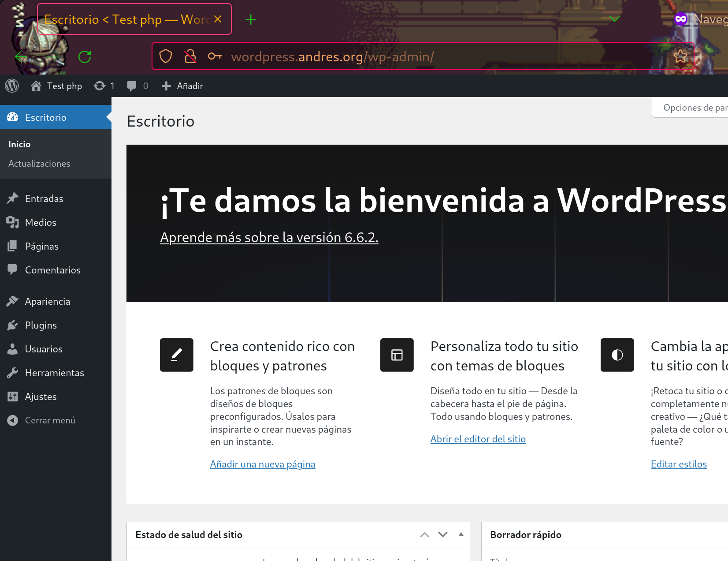Open the Medios menu

[x=56, y=222]
